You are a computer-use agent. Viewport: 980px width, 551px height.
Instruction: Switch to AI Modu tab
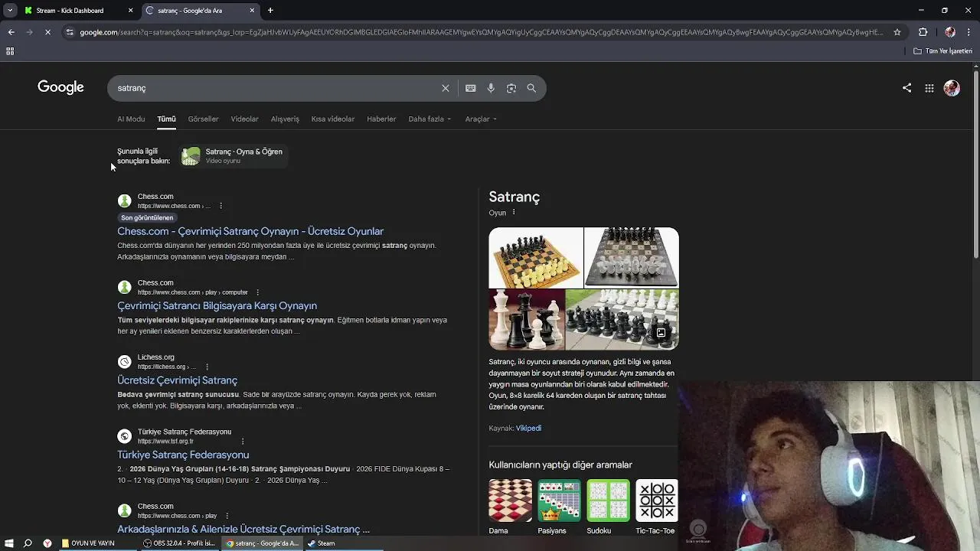coord(131,119)
